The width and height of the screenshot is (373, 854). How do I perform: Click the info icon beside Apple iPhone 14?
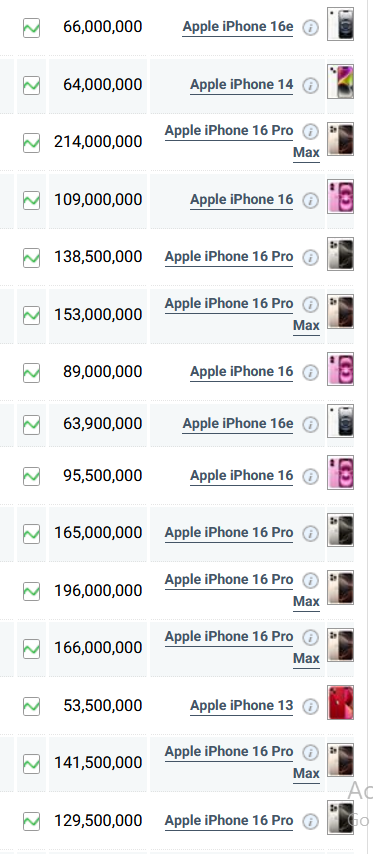tap(310, 86)
